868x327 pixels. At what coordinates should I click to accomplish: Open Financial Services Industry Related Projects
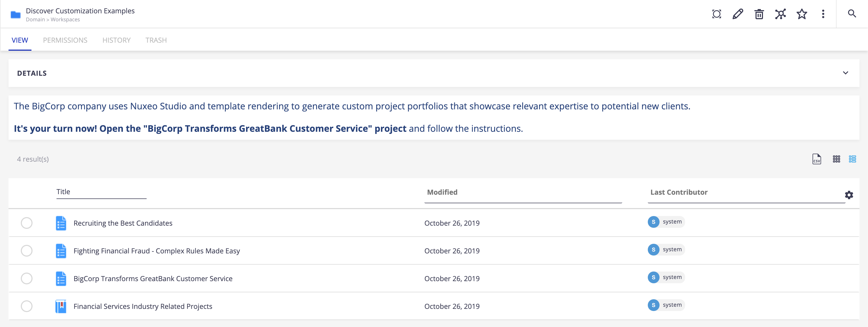143,306
